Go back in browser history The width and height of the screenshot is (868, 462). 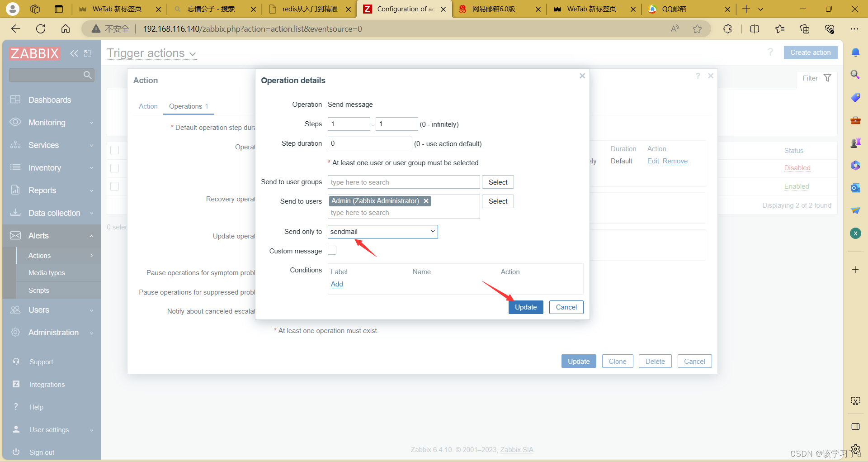coord(16,29)
